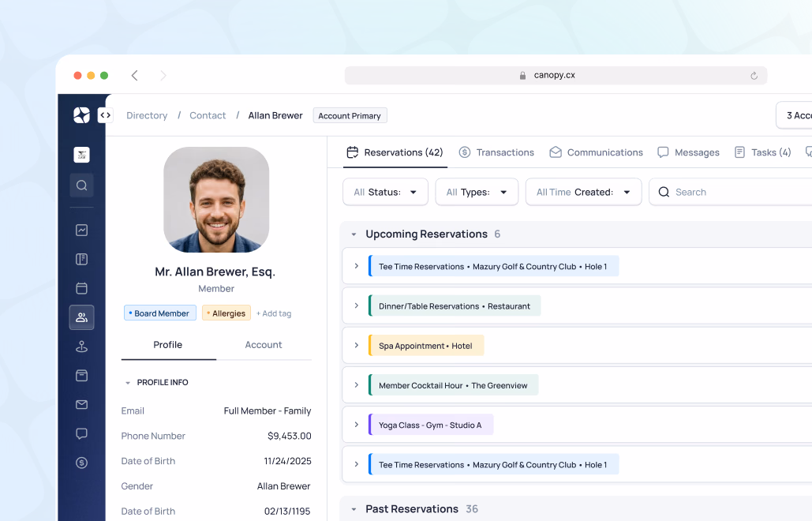Click the document icon on the Tasks tab
The width and height of the screenshot is (812, 521).
click(739, 152)
